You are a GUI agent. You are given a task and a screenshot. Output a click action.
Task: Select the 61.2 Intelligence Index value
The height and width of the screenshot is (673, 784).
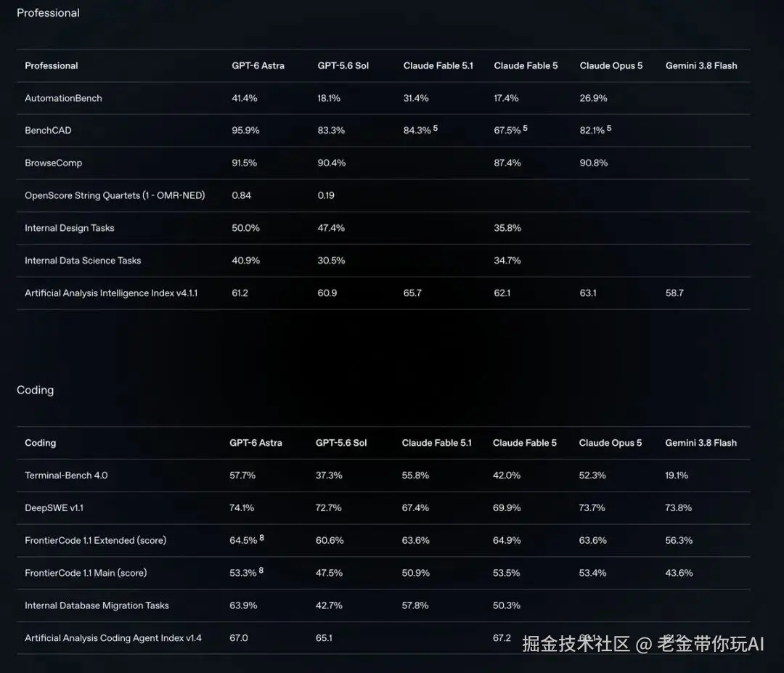240,293
